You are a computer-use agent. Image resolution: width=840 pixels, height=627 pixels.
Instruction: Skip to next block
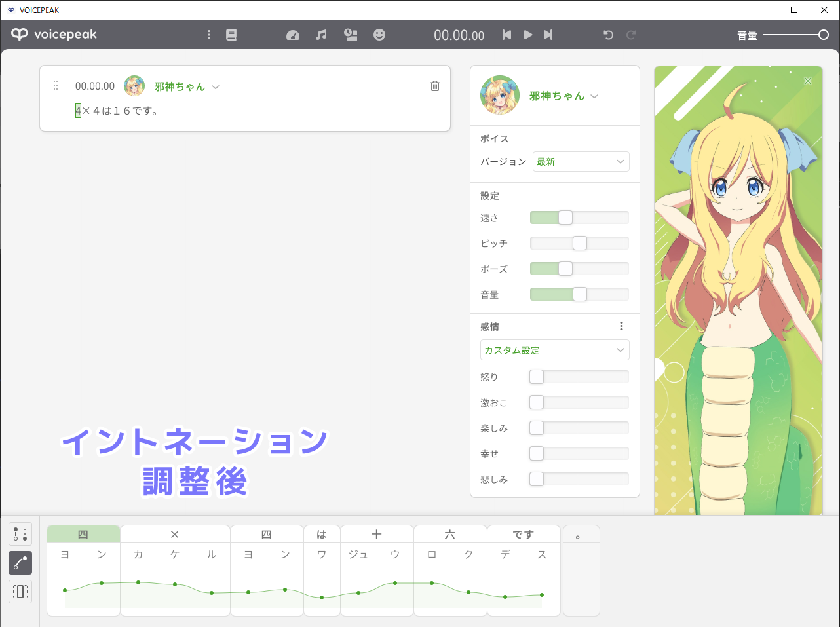(x=548, y=35)
